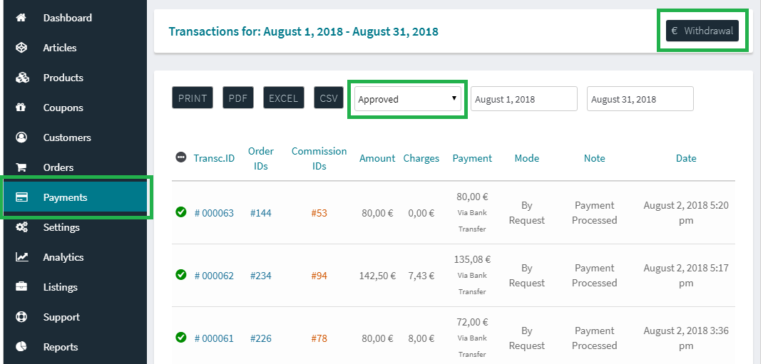Screen dimensions: 768x364
Task: Sort by the Mode column header
Action: [527, 158]
